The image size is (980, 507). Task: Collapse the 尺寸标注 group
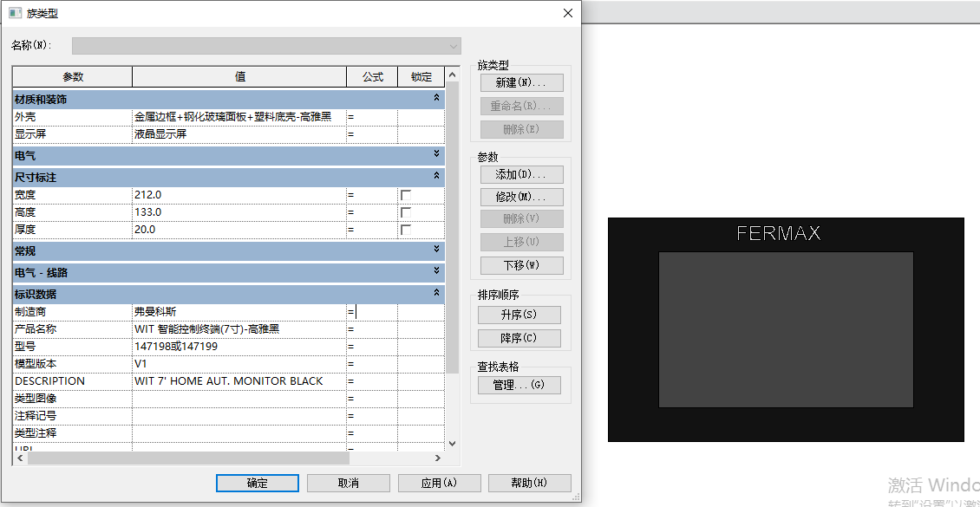(x=436, y=178)
